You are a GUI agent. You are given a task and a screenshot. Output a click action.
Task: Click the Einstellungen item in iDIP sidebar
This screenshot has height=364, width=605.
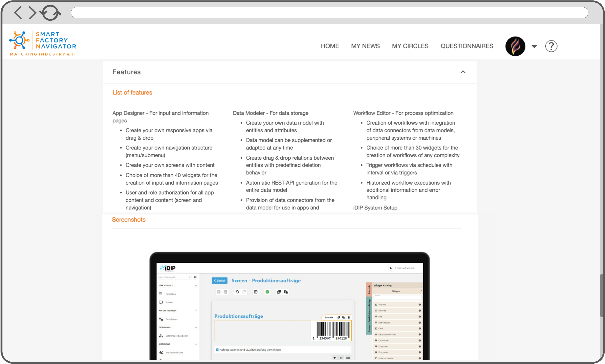(172, 319)
